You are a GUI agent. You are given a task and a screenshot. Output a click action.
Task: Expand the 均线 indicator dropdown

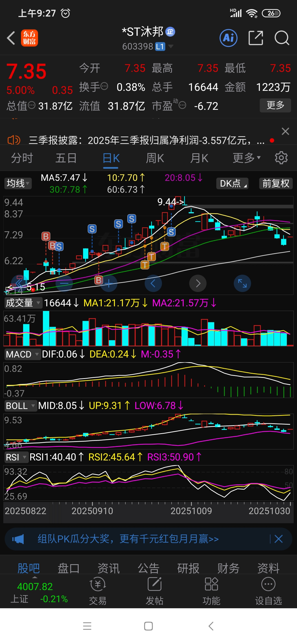18,183
